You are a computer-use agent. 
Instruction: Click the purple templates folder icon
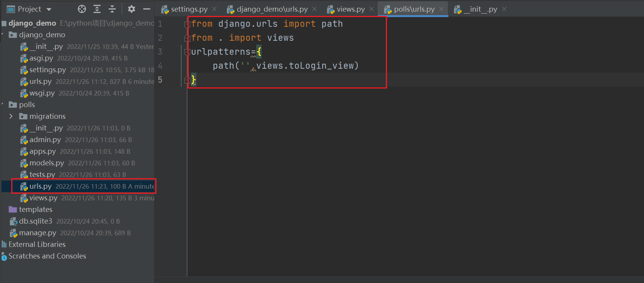13,210
